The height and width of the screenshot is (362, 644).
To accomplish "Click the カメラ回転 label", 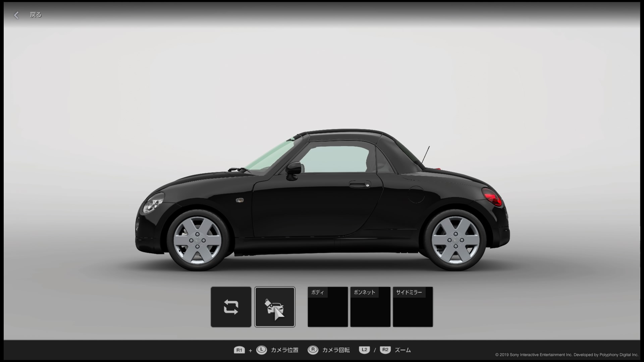I will [x=336, y=350].
